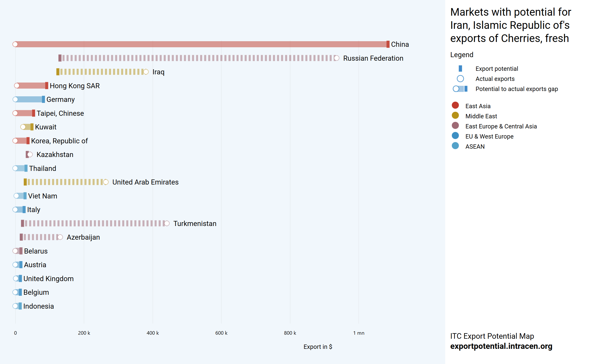Click the Middle East gold legend dot
Screen dimensions: 597x364
455,116
